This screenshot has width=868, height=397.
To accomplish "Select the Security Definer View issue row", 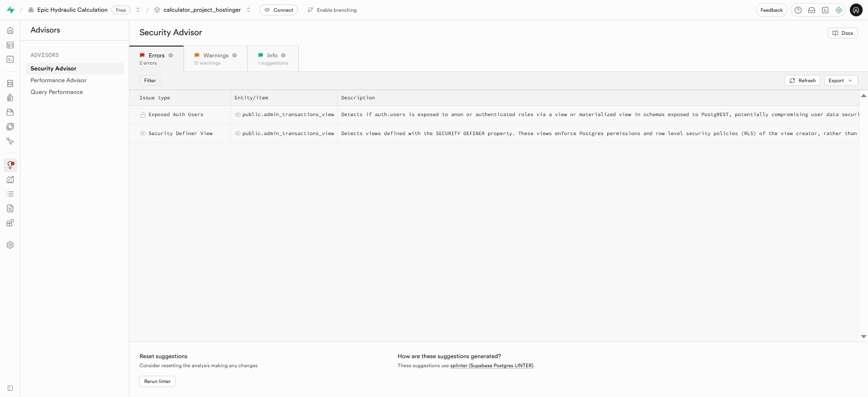I will pyautogui.click(x=494, y=134).
